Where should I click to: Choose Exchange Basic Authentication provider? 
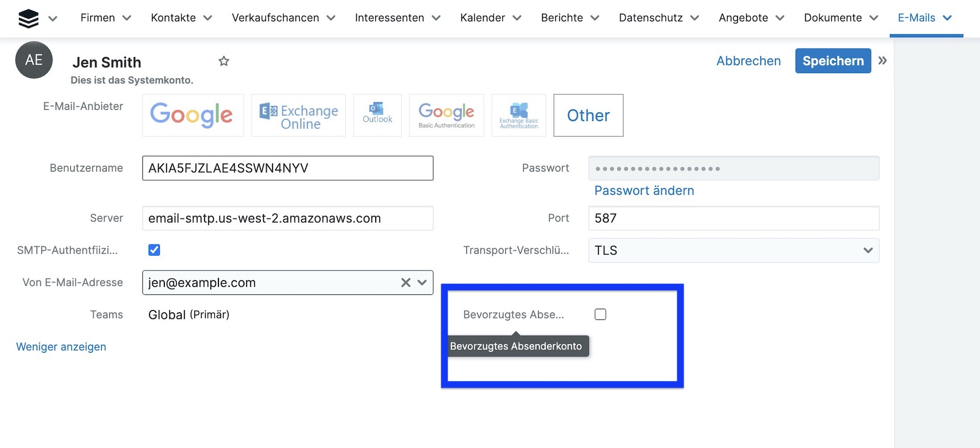click(x=519, y=115)
